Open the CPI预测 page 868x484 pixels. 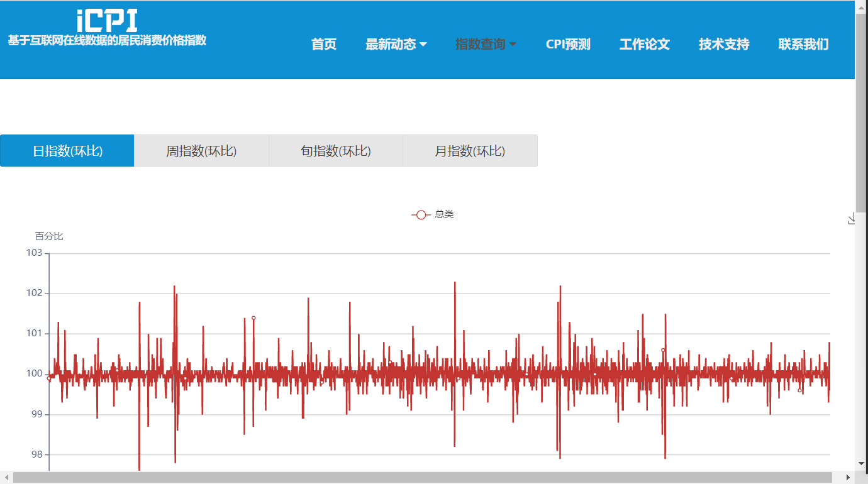pos(568,44)
